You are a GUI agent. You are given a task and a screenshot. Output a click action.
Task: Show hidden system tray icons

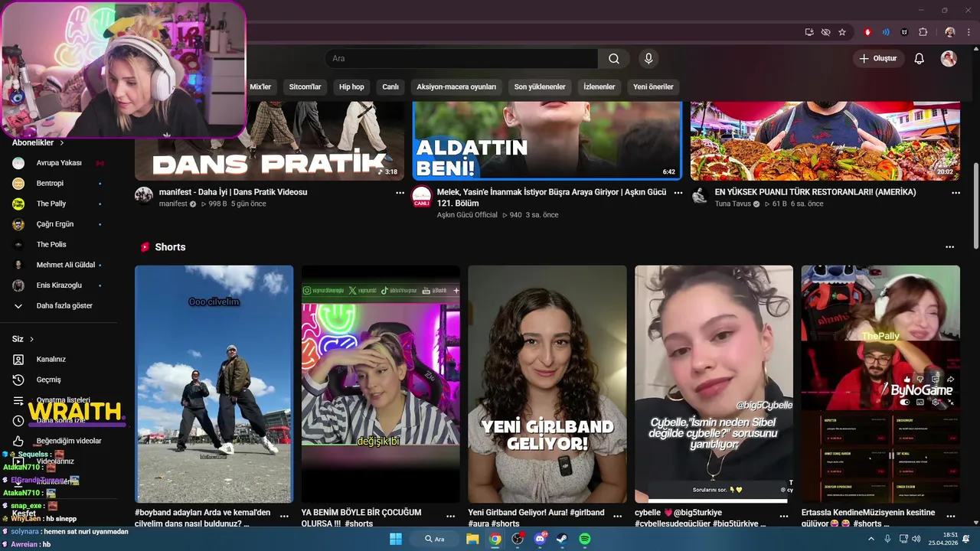(x=871, y=539)
